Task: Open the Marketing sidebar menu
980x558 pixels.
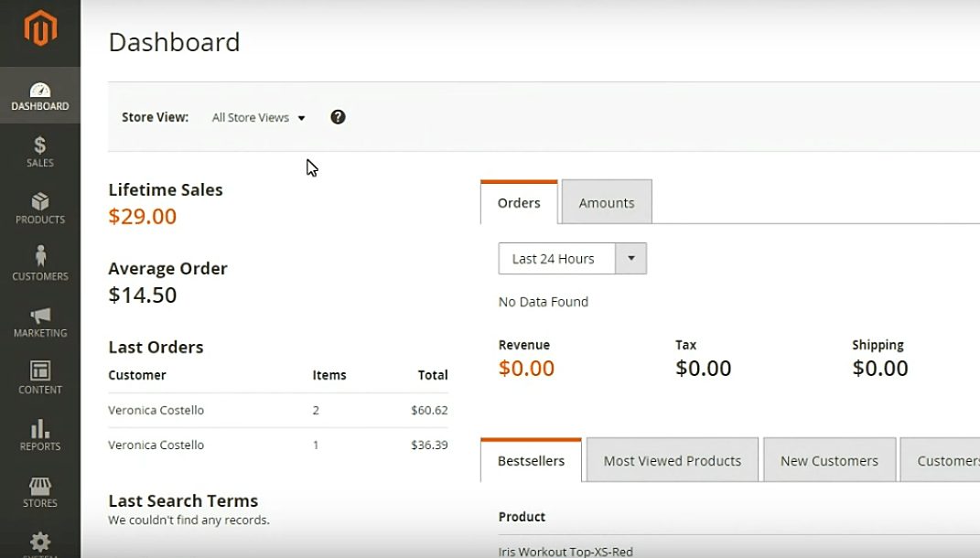Action: (40, 322)
